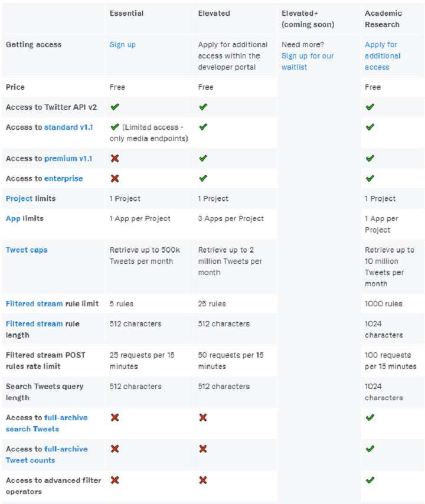This screenshot has width=425, height=504.
Task: Click Elevated red X for full-archive Tweet counts
Action: coord(203,449)
